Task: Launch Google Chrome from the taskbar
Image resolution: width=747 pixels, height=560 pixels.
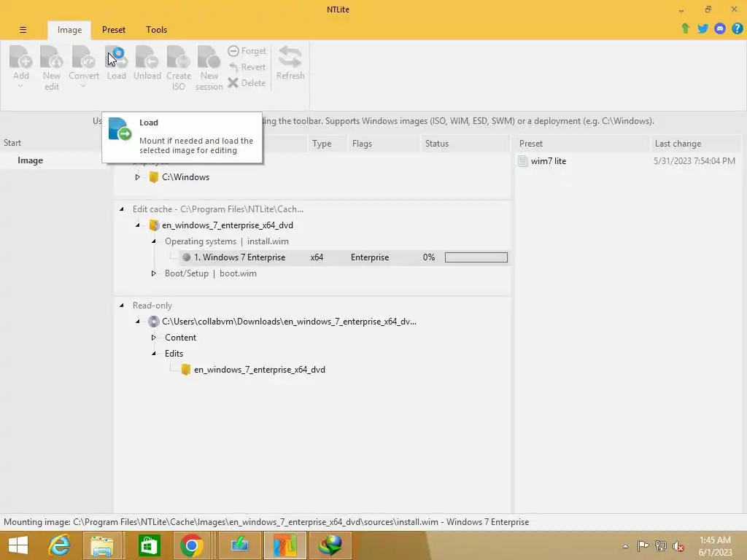Action: coord(191,545)
